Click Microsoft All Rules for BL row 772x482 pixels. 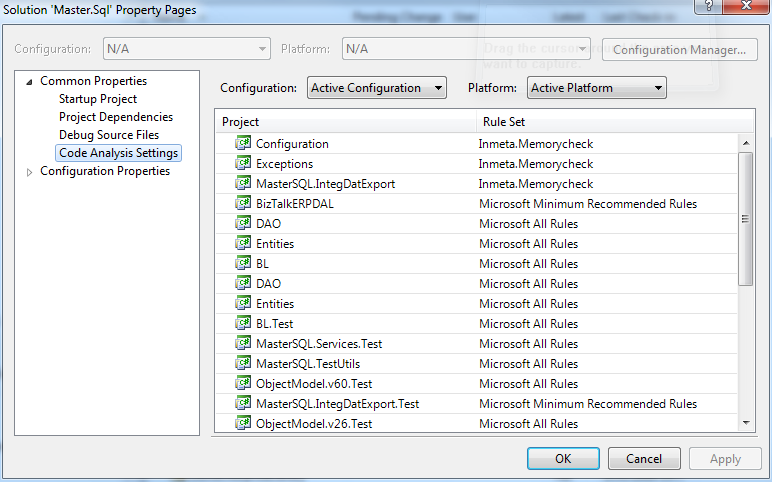pyautogui.click(x=528, y=264)
